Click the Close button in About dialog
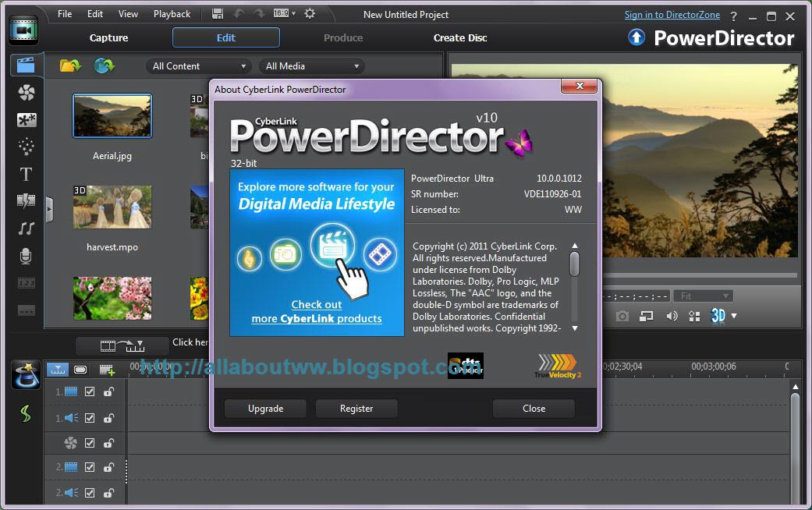 534,409
